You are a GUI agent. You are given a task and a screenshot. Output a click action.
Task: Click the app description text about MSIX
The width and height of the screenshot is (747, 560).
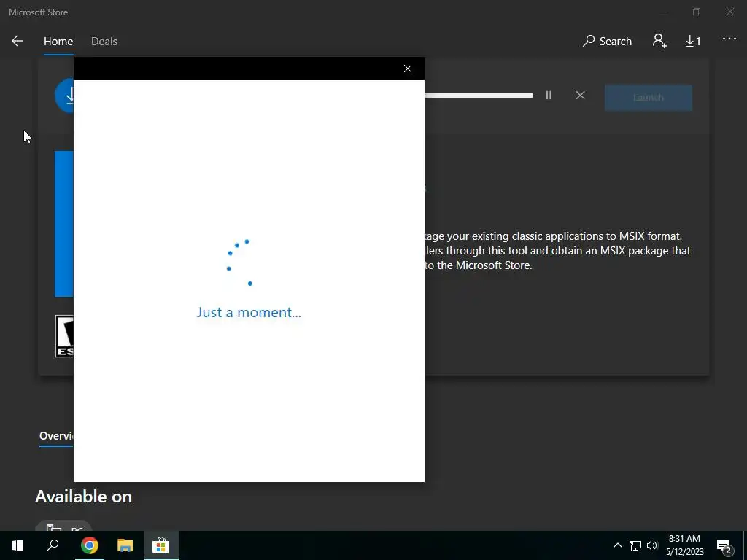pyautogui.click(x=557, y=251)
